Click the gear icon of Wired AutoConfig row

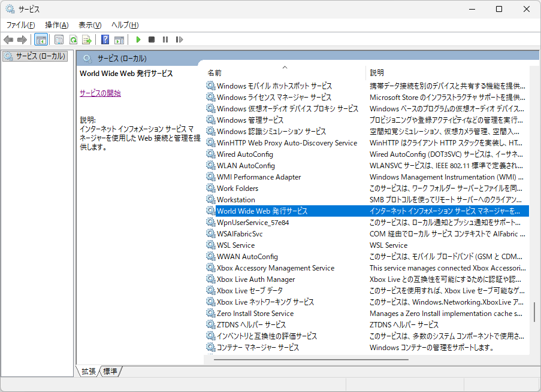pos(210,154)
